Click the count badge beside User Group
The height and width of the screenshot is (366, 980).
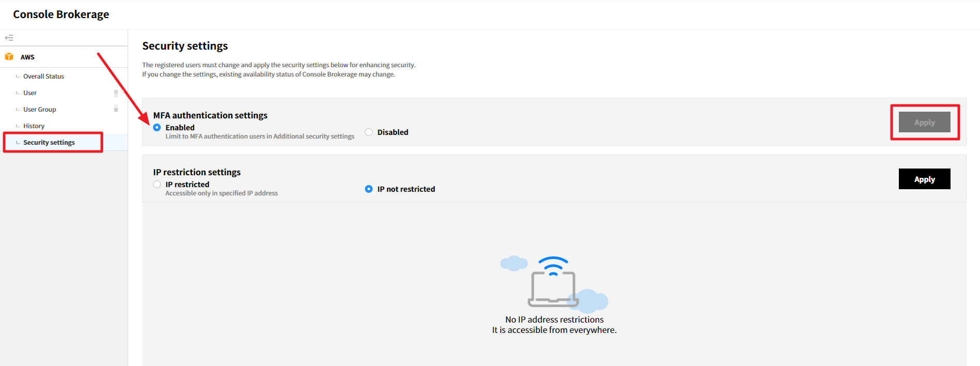[116, 109]
